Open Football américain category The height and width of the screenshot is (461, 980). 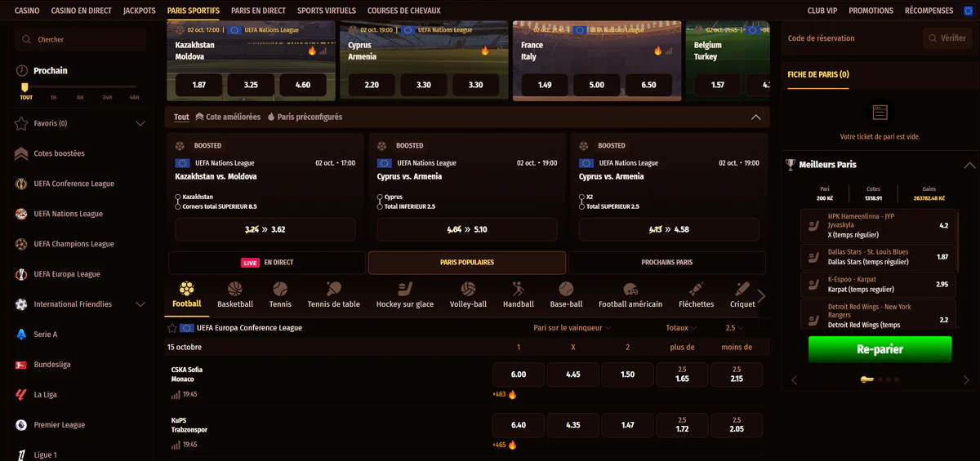coord(630,295)
